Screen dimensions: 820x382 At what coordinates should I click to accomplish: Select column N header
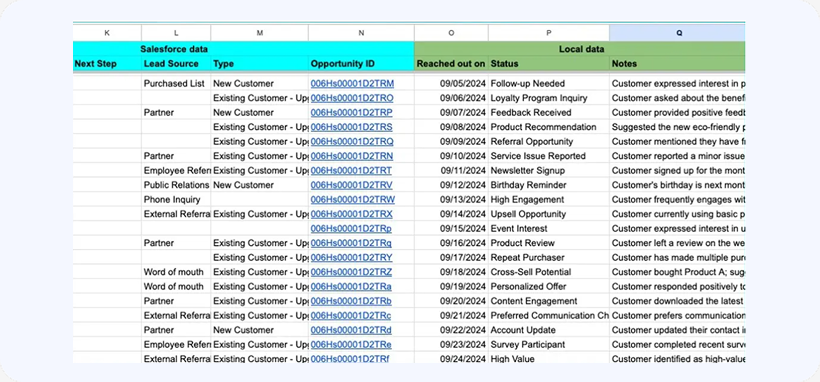pyautogui.click(x=361, y=33)
